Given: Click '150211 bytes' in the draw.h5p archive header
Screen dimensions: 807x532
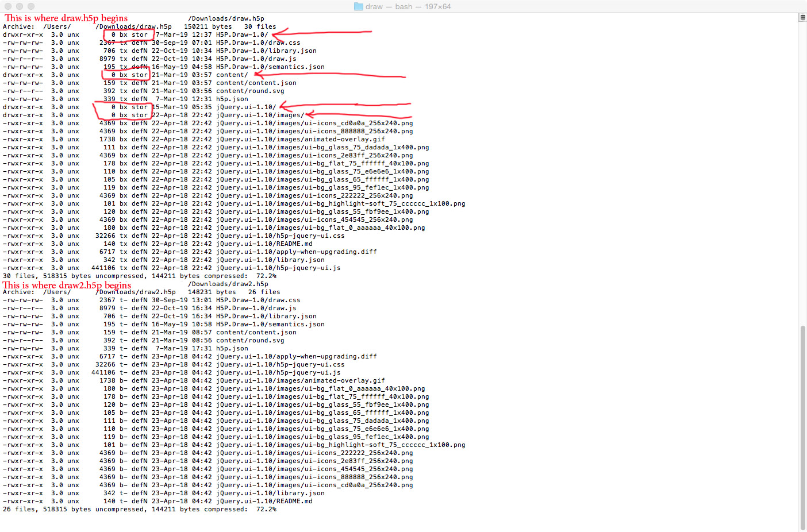Looking at the screenshot, I should coord(208,26).
